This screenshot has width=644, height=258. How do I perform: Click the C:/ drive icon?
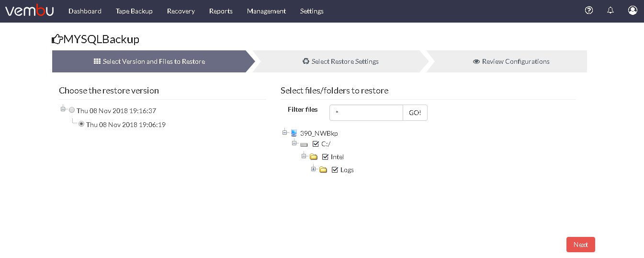point(304,144)
